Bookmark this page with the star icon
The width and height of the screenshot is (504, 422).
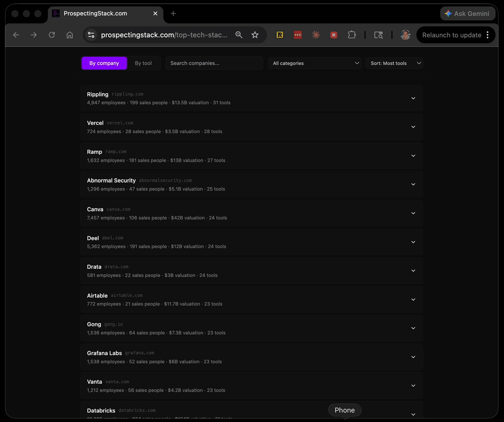pos(255,35)
